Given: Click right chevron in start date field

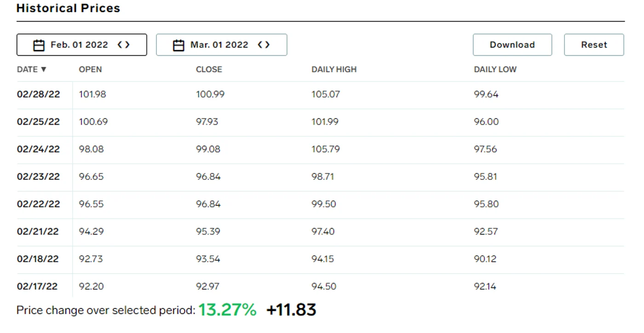Looking at the screenshot, I should (x=127, y=45).
